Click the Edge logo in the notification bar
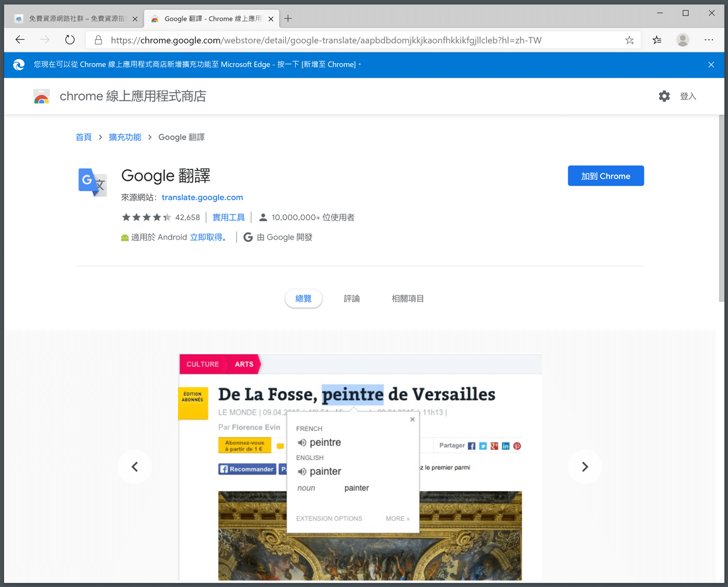 pyautogui.click(x=19, y=64)
